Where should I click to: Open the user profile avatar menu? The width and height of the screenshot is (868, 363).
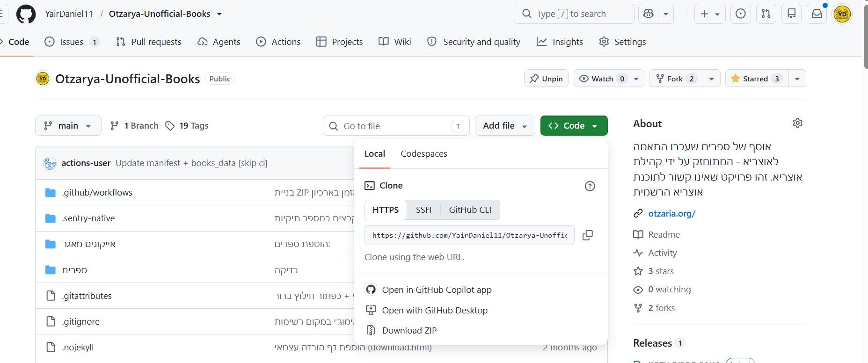point(842,14)
